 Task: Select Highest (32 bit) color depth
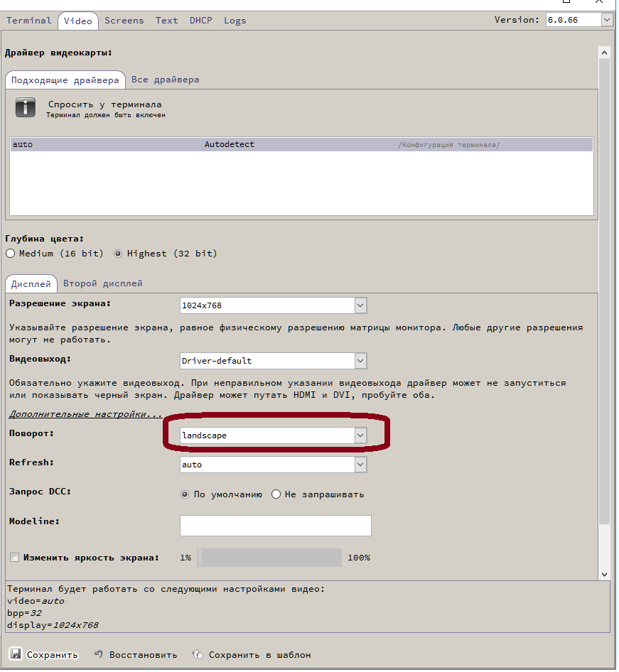119,254
